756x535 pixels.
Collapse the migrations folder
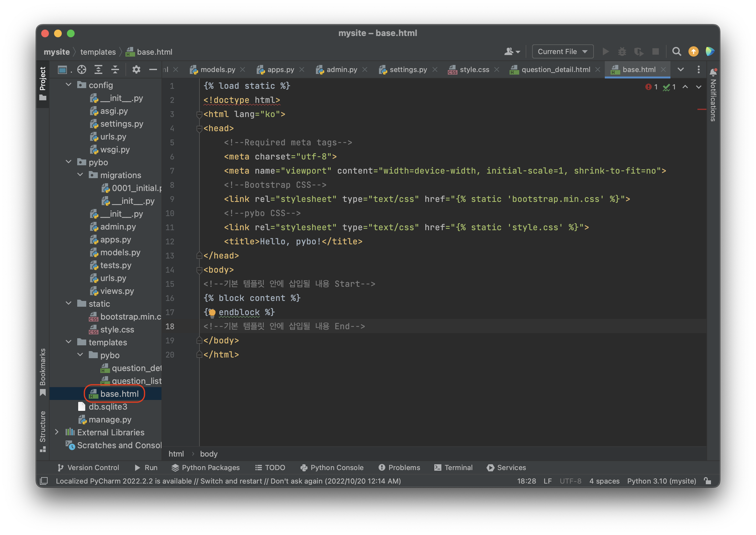[80, 175]
